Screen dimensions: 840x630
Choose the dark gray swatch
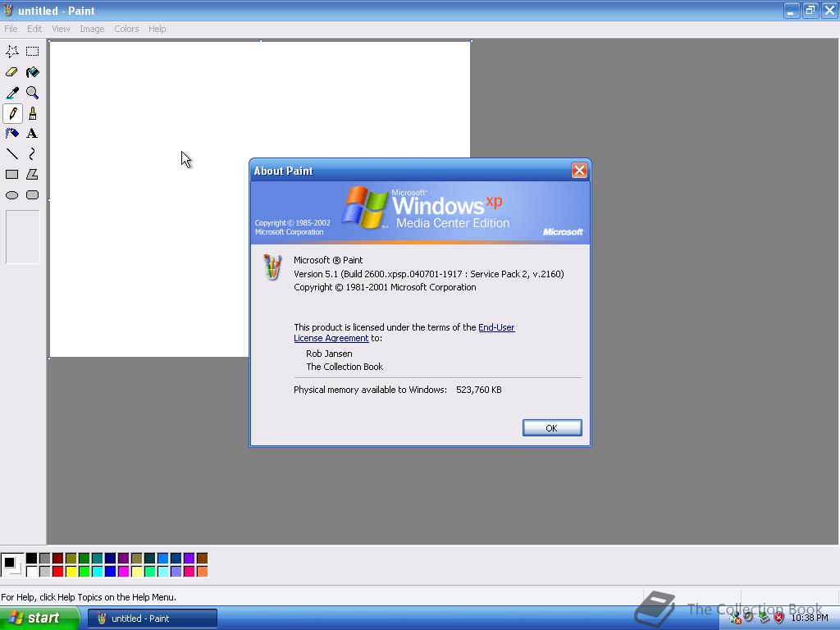pos(44,559)
